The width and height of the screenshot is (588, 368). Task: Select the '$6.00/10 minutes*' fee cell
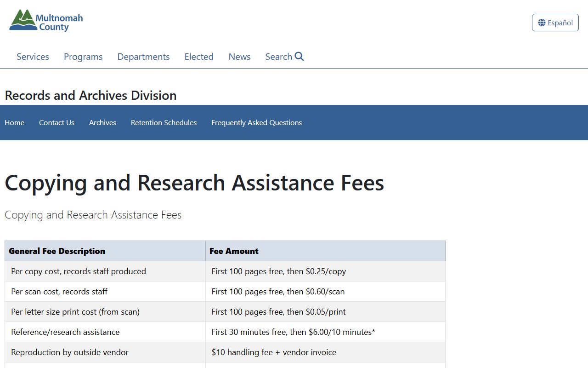[325, 332]
